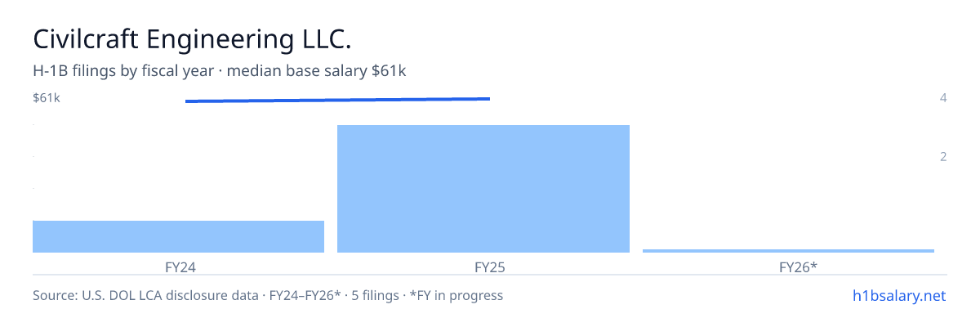Select the FY25 axis label
The image size is (980, 327).
[x=483, y=267]
